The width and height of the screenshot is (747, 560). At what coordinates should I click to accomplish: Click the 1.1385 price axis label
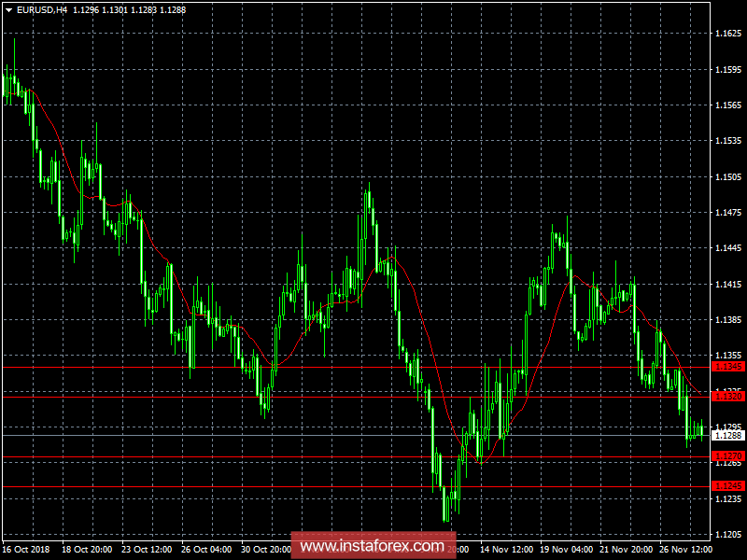point(728,320)
